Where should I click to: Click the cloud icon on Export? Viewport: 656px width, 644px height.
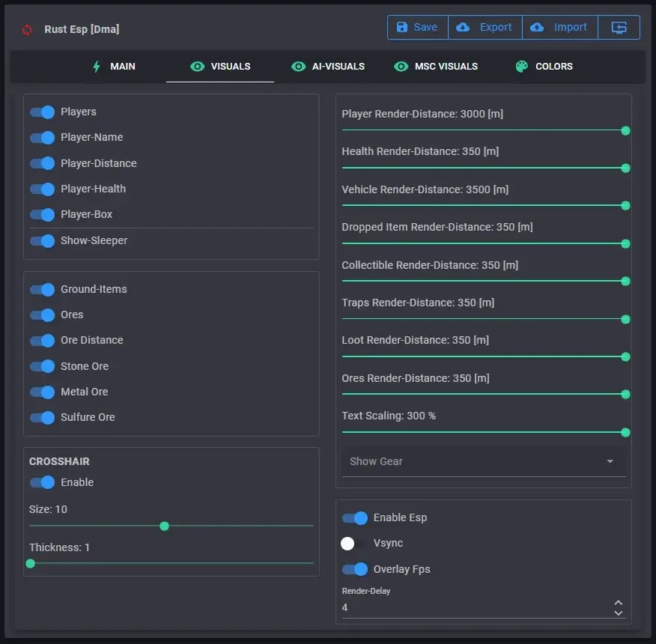pos(463,28)
